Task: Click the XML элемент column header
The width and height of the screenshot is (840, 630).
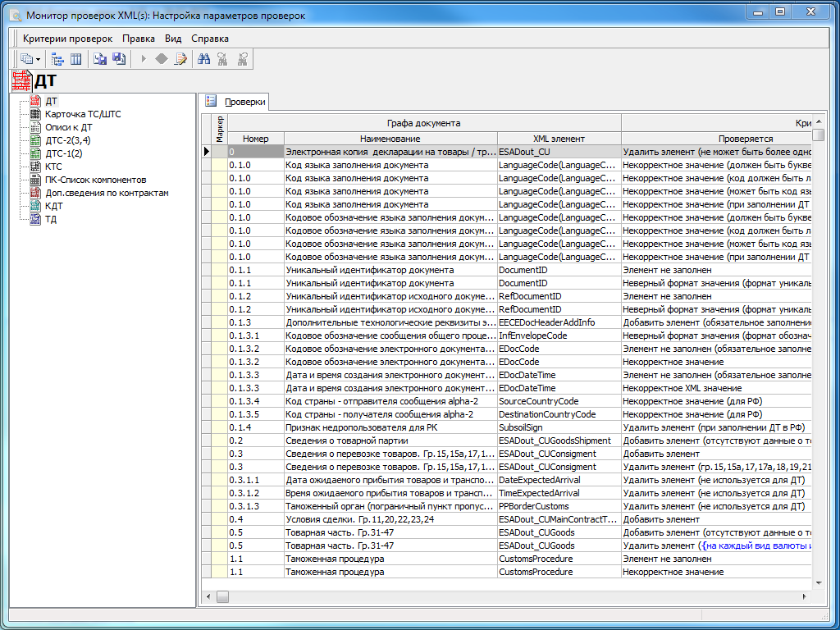Action: tap(559, 139)
